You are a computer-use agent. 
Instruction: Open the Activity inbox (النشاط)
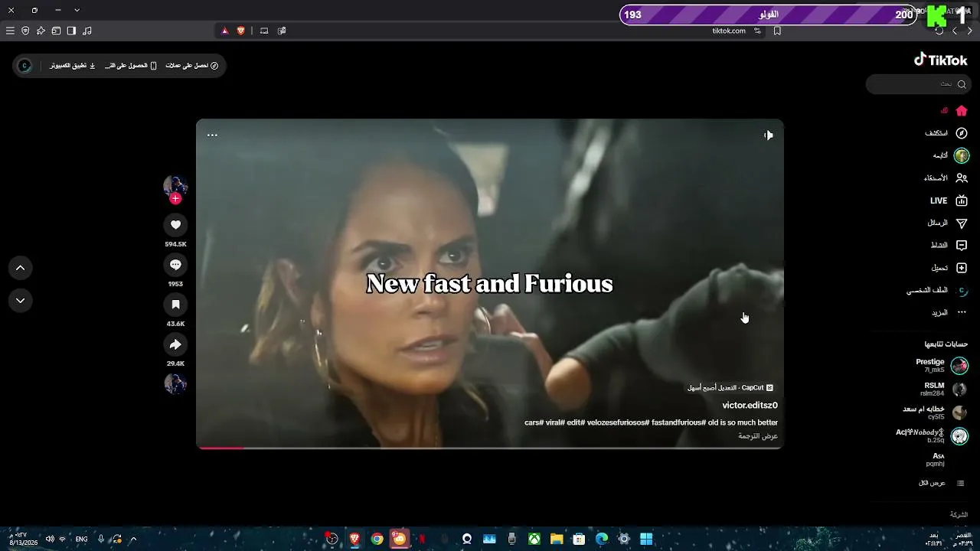[949, 246]
